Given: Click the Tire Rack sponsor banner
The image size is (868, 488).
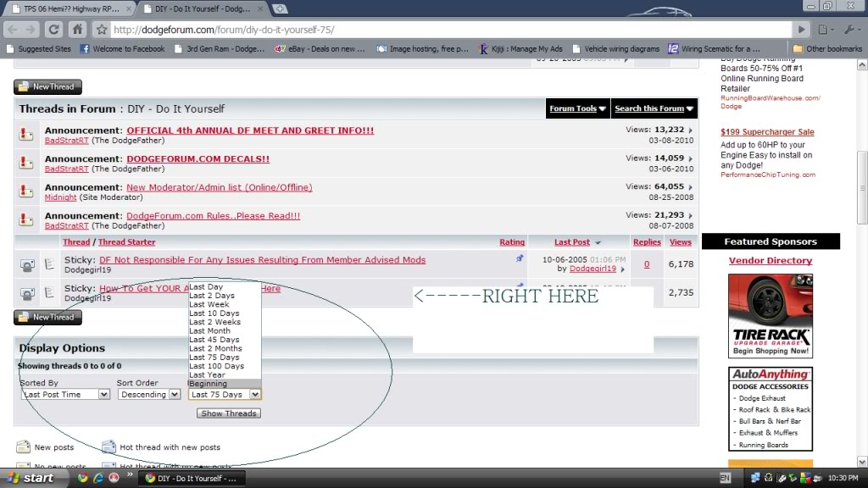Looking at the screenshot, I should 771,316.
